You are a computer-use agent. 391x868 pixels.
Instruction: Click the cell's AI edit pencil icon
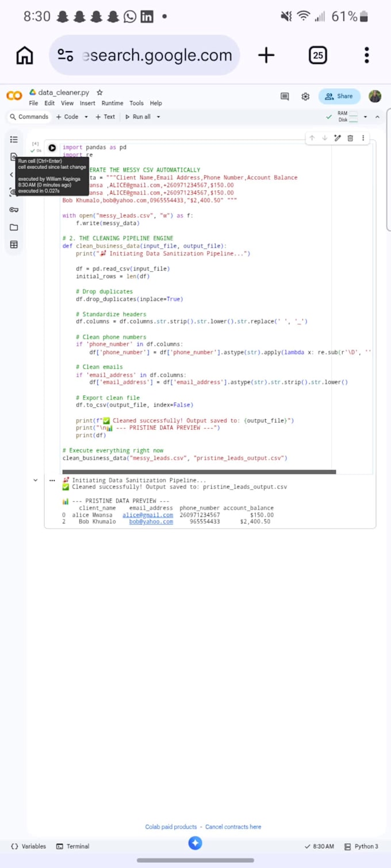338,138
